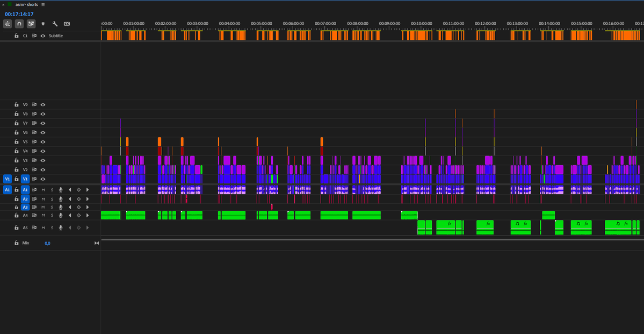Image resolution: width=644 pixels, height=334 pixels.
Task: Toggle V1 track target button
Action: point(25,179)
